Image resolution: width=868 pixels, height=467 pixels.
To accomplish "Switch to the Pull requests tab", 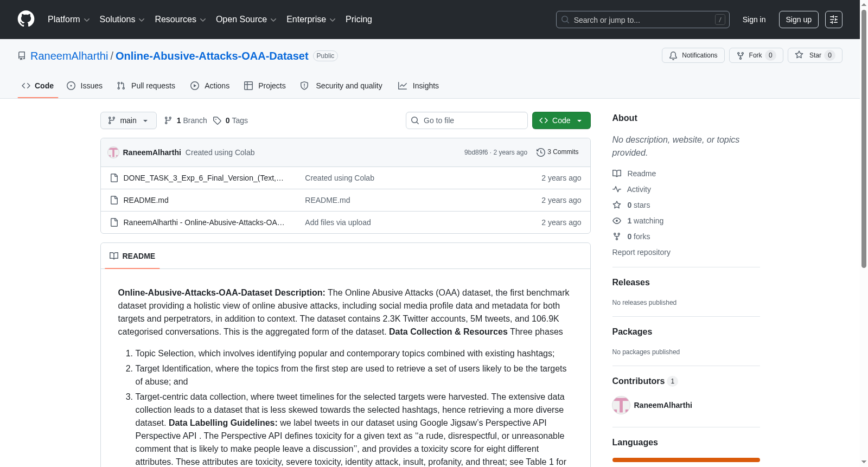I will 146,86.
